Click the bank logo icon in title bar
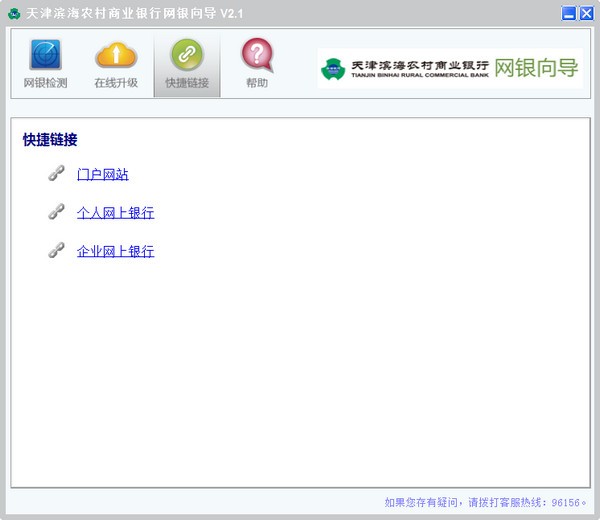 point(14,14)
